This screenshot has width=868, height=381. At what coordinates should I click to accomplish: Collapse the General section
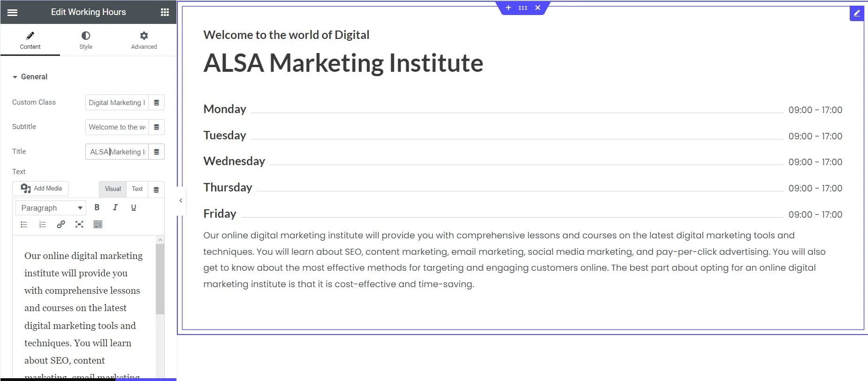(x=30, y=77)
